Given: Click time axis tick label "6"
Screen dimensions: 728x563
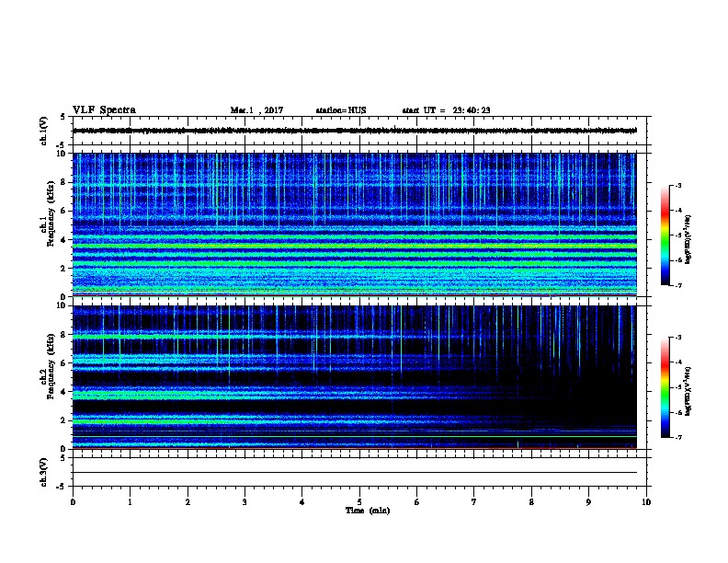Looking at the screenshot, I should coord(416,502).
